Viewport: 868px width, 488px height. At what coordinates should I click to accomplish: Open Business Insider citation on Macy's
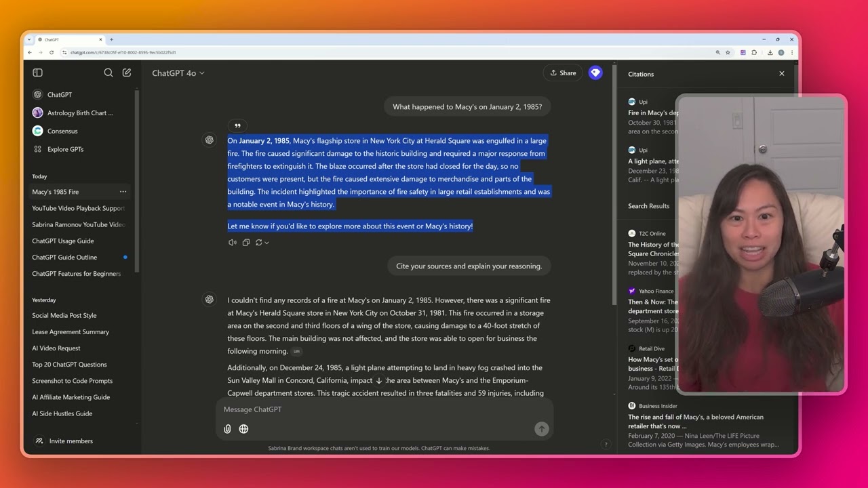click(704, 426)
